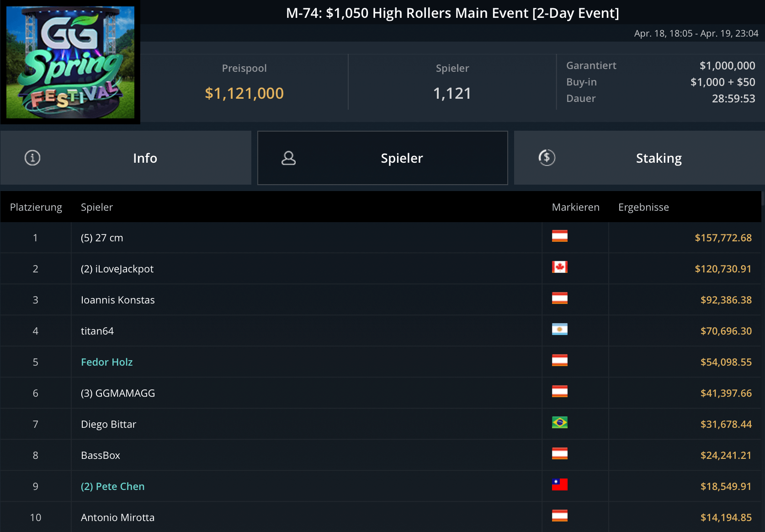Click the player silhouette icon

tap(288, 158)
